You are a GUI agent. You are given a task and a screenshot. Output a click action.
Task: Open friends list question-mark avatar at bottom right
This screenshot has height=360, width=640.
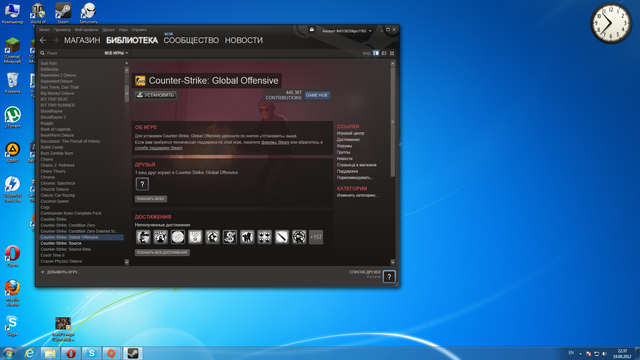(389, 277)
